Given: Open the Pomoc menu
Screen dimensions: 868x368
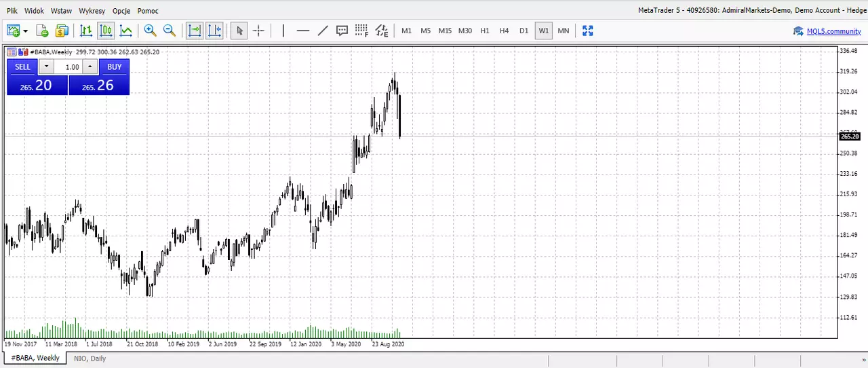Looking at the screenshot, I should tap(148, 11).
